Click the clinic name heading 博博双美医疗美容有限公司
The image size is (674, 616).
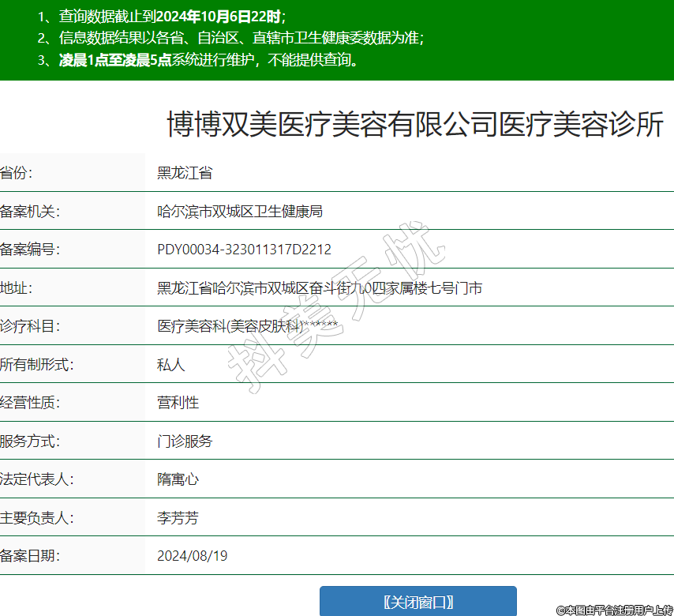pos(415,125)
